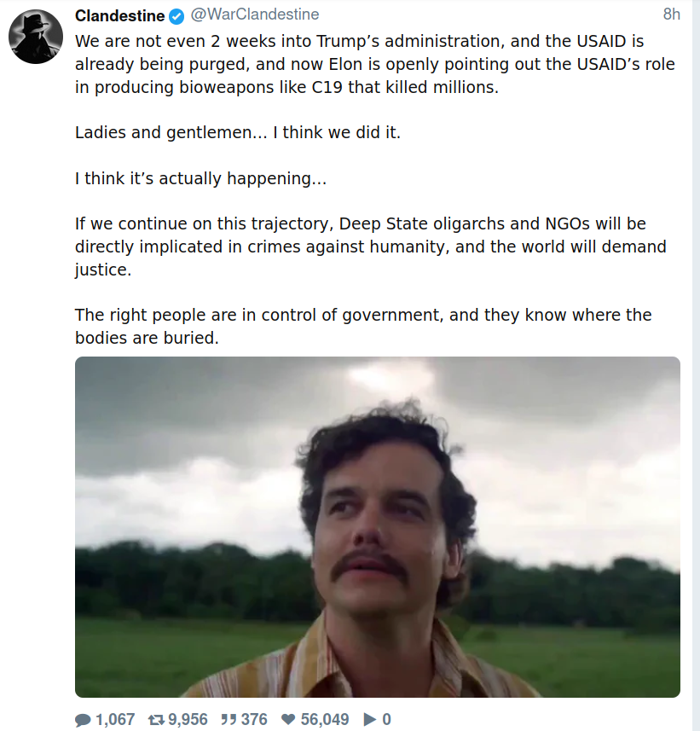Click the 8h timestamp
Image resolution: width=700 pixels, height=731 pixels.
[x=672, y=15]
